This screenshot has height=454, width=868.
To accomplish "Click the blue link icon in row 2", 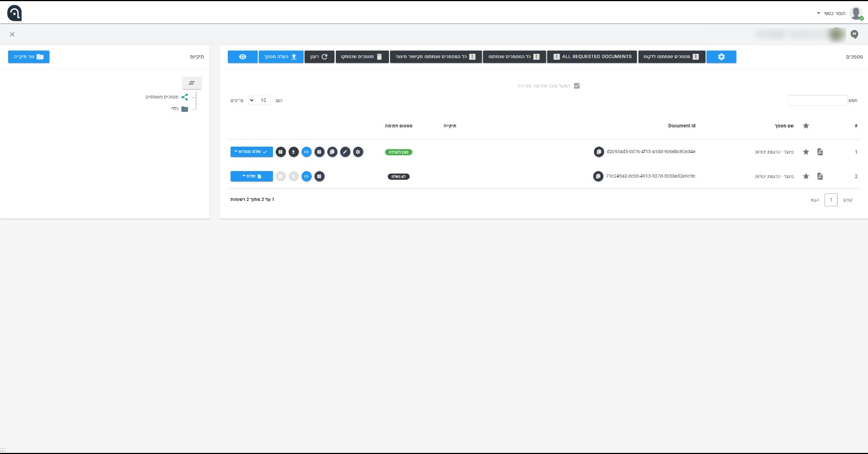I will pos(307,176).
